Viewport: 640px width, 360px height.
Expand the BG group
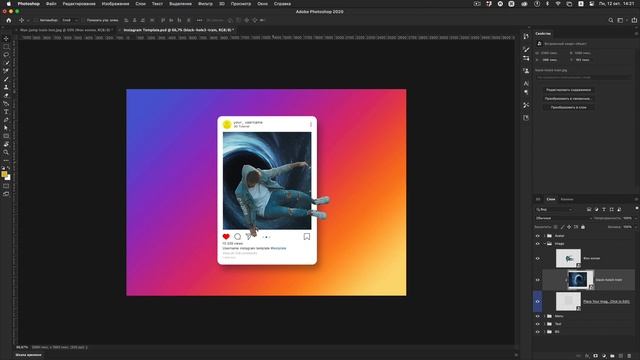[x=544, y=332]
